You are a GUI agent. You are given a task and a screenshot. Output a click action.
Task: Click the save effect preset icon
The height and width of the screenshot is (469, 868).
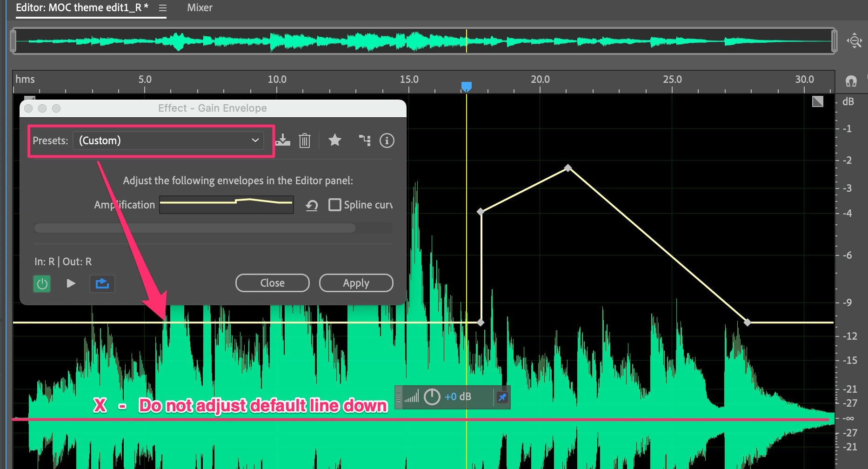pos(283,141)
